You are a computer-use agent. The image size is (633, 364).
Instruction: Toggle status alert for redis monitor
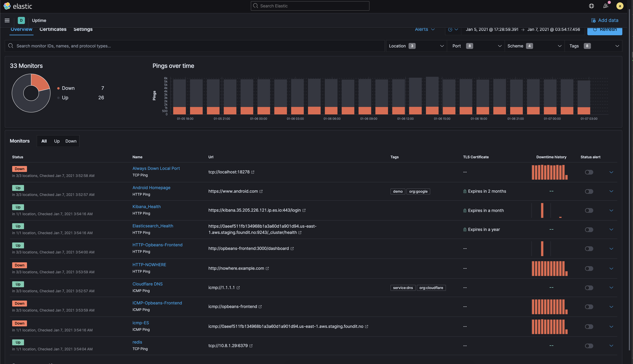589,346
